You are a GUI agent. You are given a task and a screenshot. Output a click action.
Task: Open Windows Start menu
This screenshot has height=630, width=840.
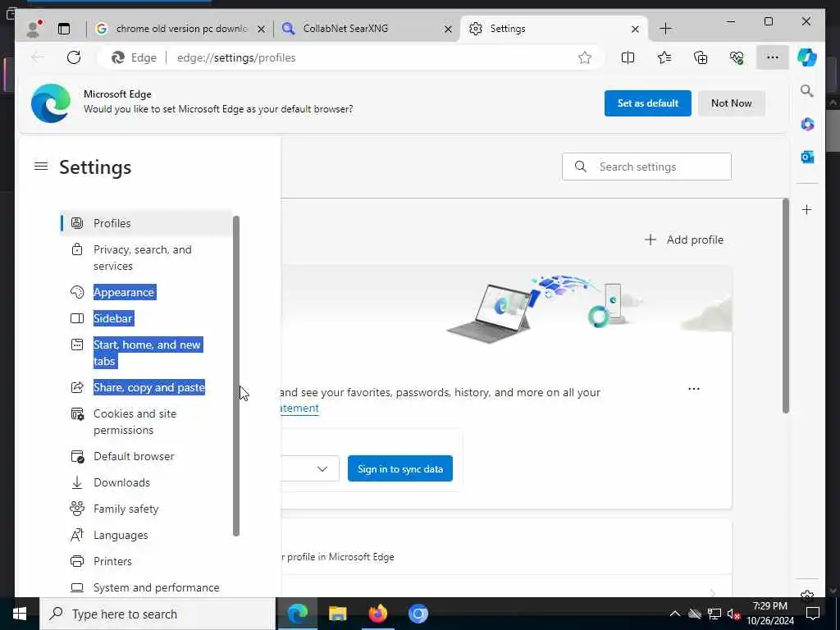pyautogui.click(x=20, y=614)
